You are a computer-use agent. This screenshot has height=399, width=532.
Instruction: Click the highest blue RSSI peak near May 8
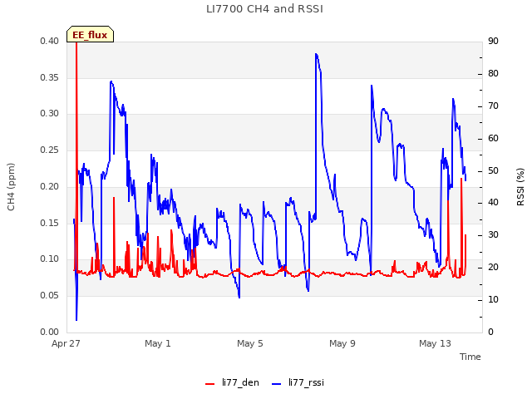pos(316,54)
